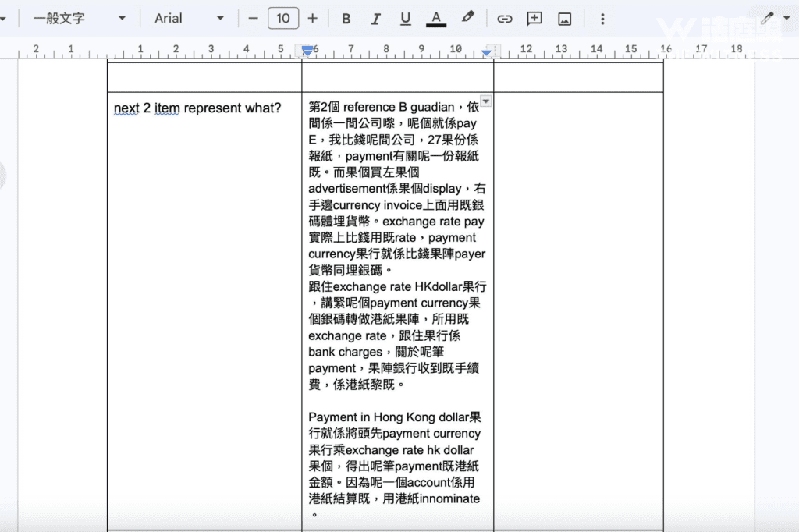This screenshot has width=799, height=532.
Task: Decrease font size with minus button
Action: pos(253,19)
